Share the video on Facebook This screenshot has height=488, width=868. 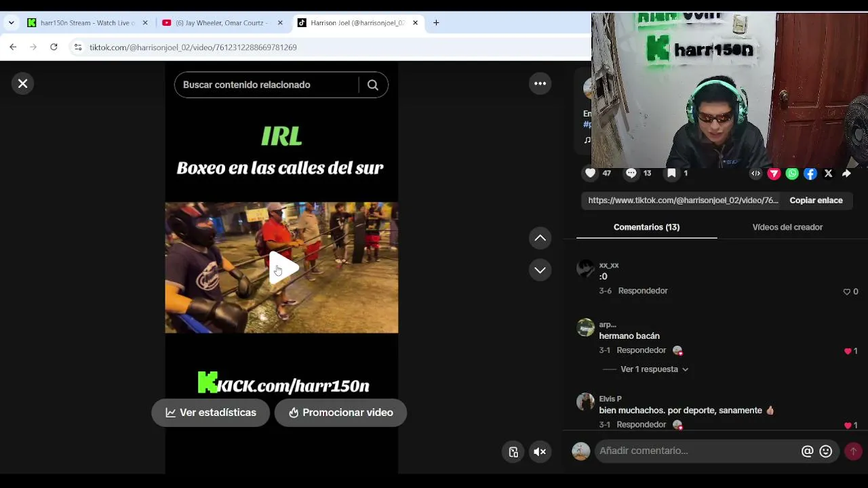[x=810, y=174]
